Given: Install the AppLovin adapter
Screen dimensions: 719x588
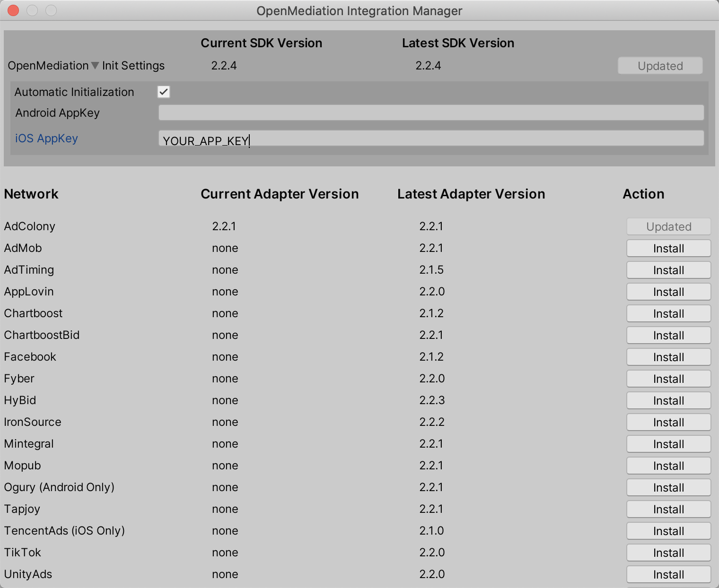Looking at the screenshot, I should click(668, 292).
